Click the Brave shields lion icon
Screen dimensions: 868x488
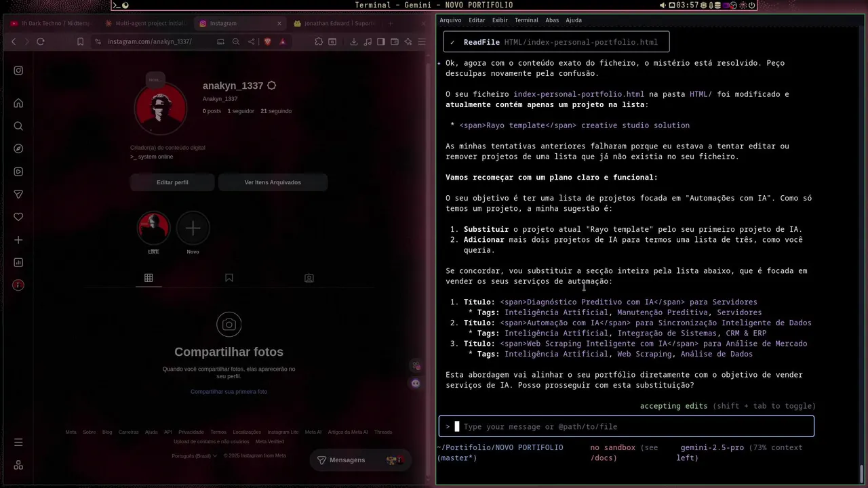point(267,41)
